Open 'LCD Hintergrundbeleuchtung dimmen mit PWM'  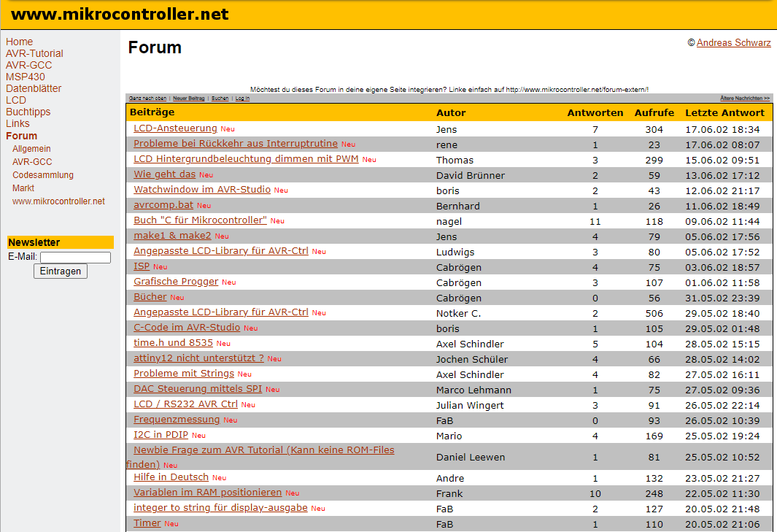tap(246, 159)
